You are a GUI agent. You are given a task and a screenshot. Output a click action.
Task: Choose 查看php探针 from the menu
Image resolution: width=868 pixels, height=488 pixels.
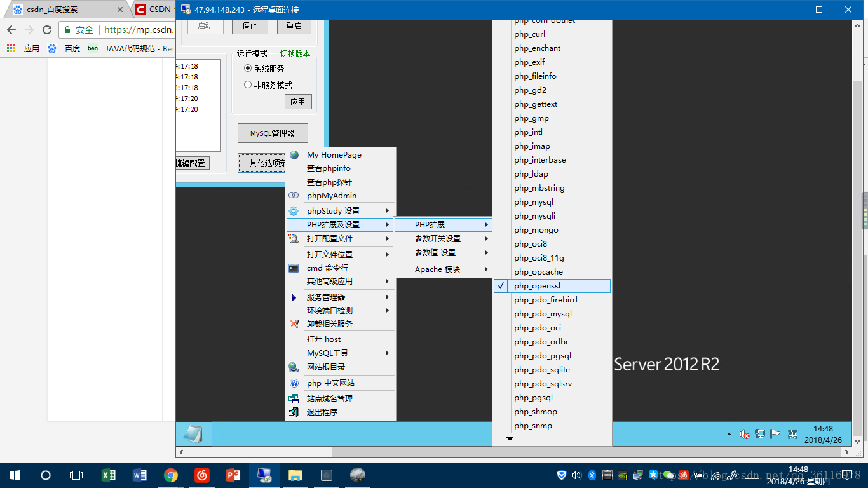point(341,182)
